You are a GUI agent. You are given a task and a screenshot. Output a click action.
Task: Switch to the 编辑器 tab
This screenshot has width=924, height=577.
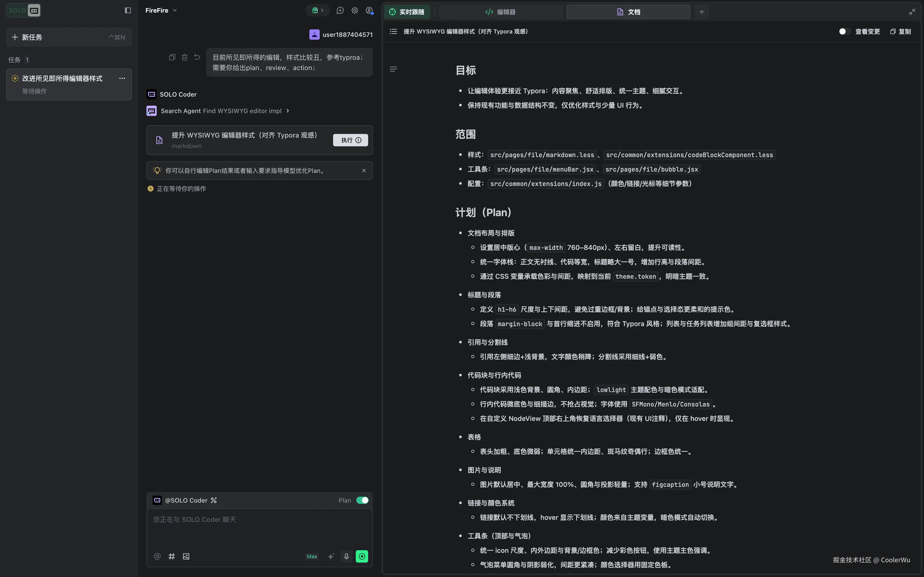click(x=500, y=12)
